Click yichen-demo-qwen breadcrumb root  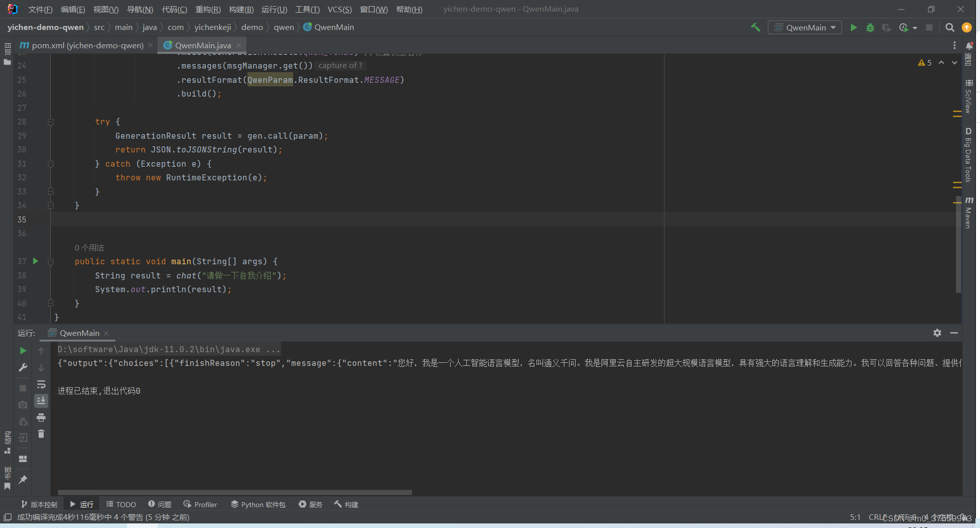tap(45, 27)
